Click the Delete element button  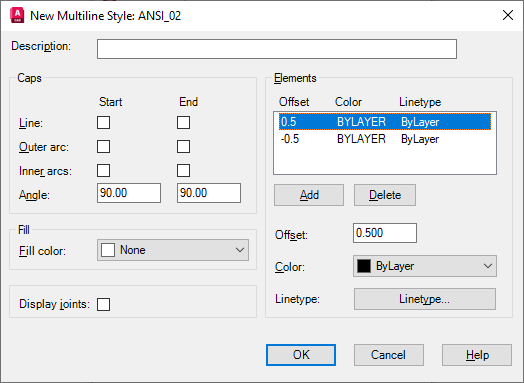385,195
